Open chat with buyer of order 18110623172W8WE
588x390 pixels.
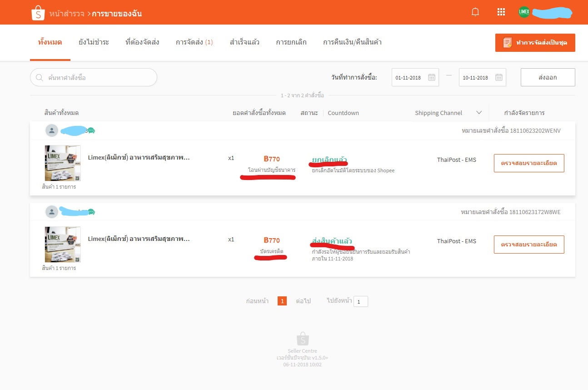coord(91,212)
